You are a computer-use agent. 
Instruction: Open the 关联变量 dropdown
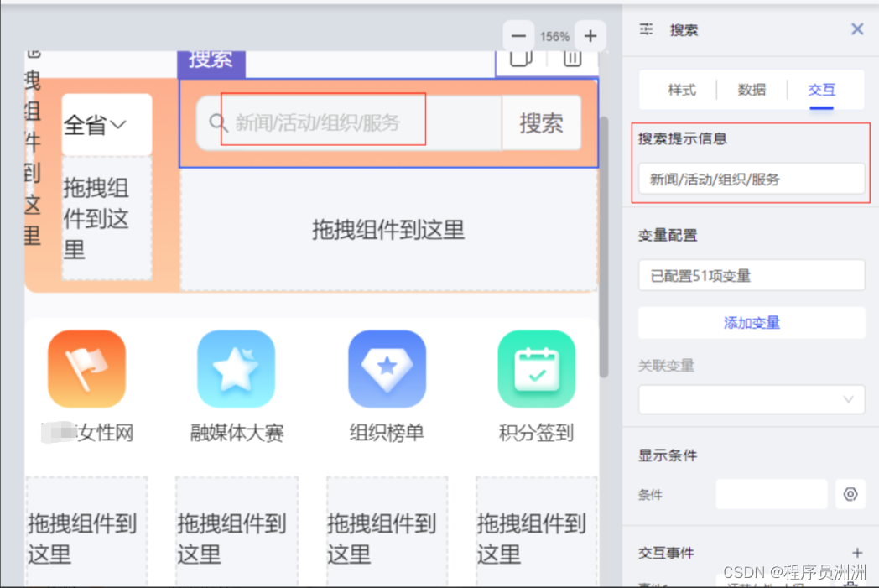click(x=751, y=399)
